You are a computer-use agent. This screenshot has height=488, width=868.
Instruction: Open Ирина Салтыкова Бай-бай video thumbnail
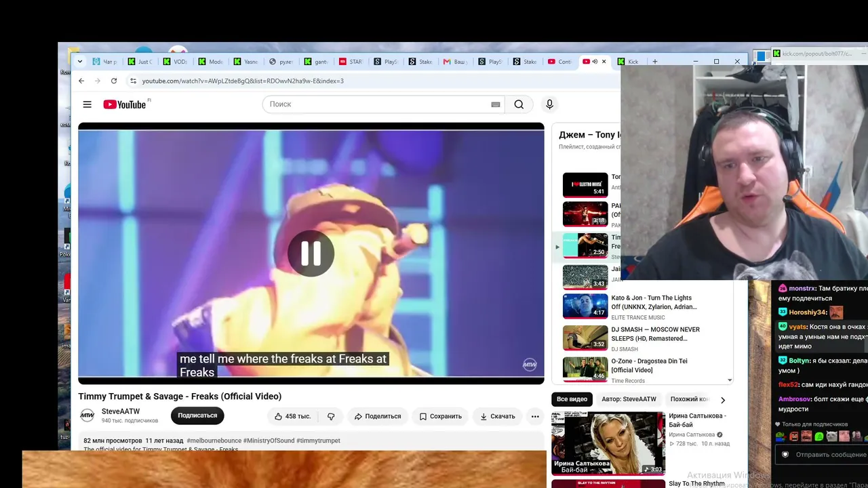[608, 443]
